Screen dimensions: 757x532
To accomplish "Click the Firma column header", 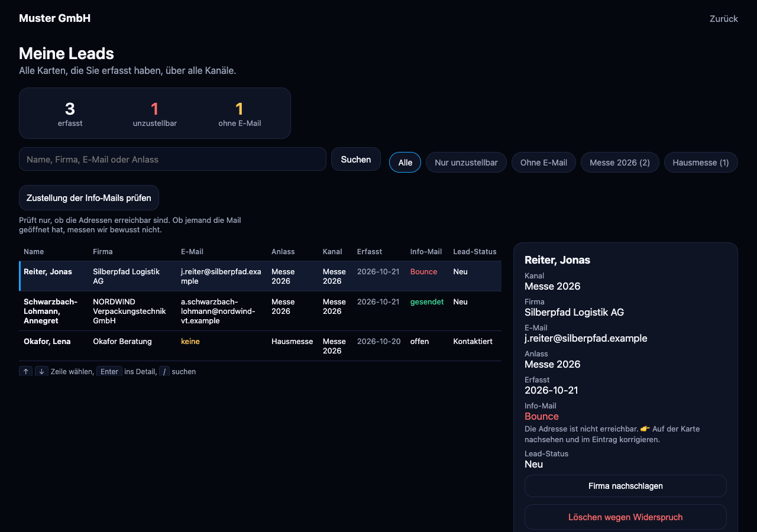I will [103, 252].
